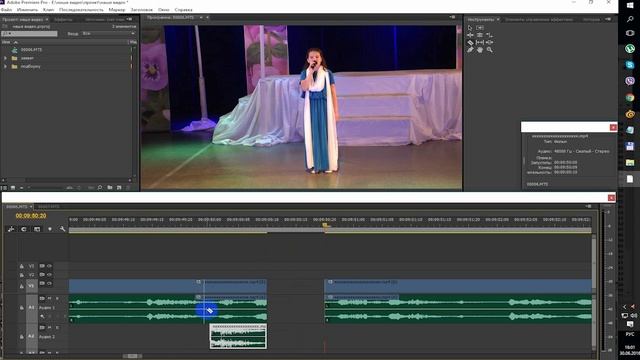
Task: Create new bin in Project panel
Action: [110, 187]
